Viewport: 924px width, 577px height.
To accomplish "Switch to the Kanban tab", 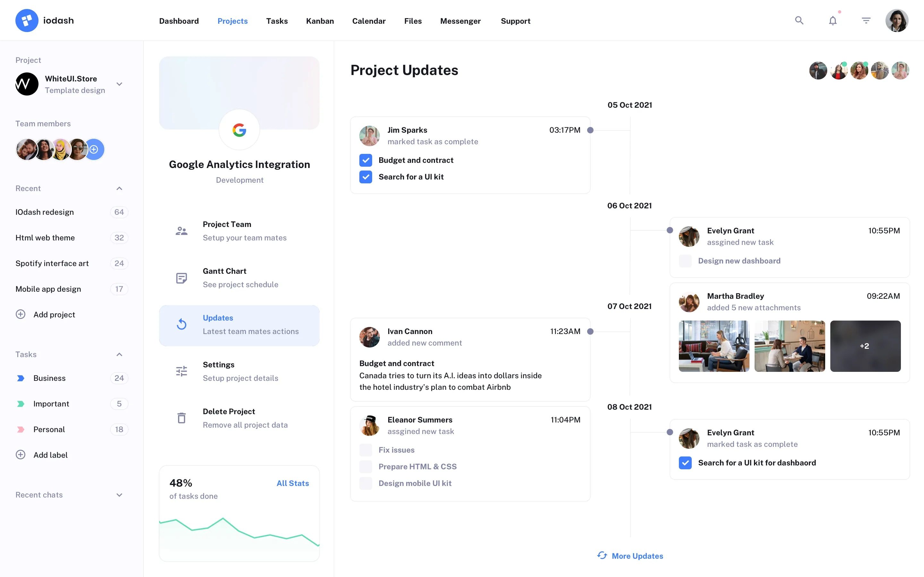I will [320, 21].
